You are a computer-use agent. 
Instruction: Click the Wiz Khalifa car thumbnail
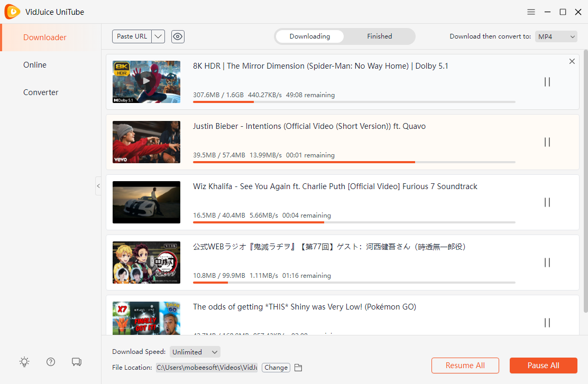146,202
